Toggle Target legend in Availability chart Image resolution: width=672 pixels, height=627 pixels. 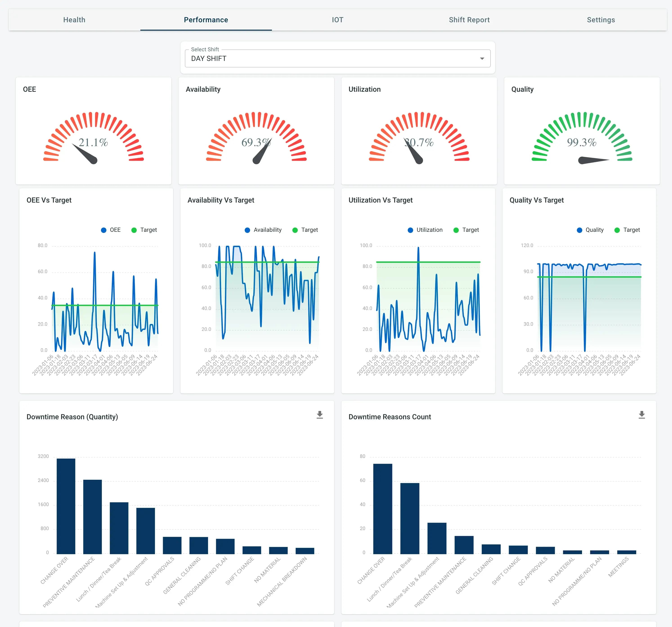295,230
